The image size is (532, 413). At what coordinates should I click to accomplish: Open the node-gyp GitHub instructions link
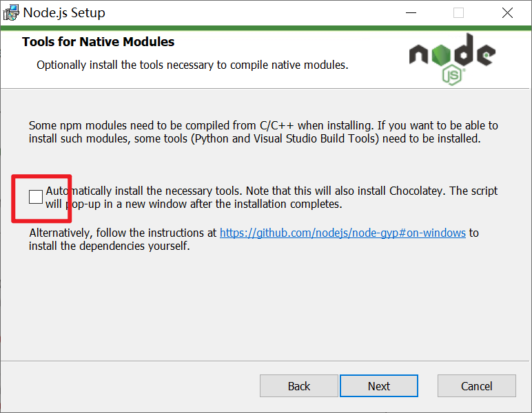(342, 233)
